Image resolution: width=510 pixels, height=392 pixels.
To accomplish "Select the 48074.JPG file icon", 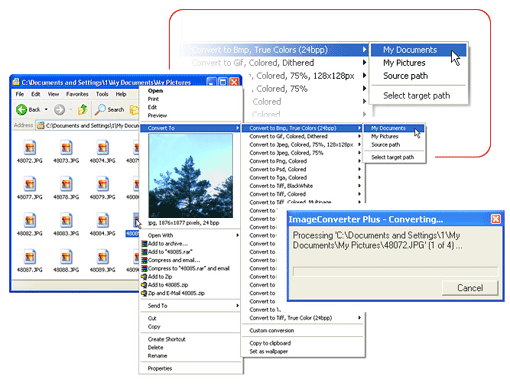I will [x=102, y=148].
